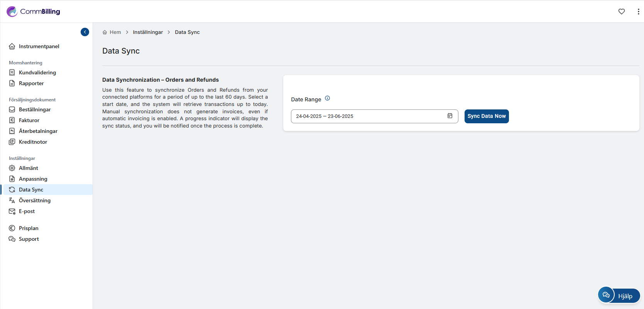Click the Hem breadcrumb link

click(115, 32)
